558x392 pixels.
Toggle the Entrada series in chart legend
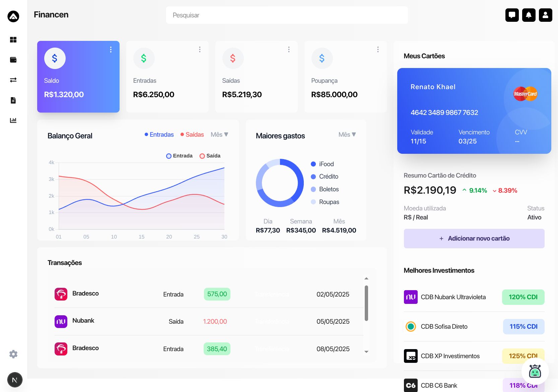179,156
